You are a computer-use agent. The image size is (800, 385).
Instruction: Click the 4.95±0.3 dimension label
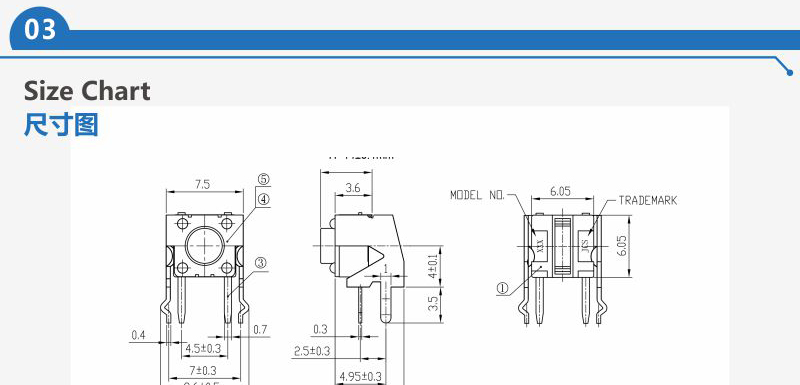click(x=361, y=377)
